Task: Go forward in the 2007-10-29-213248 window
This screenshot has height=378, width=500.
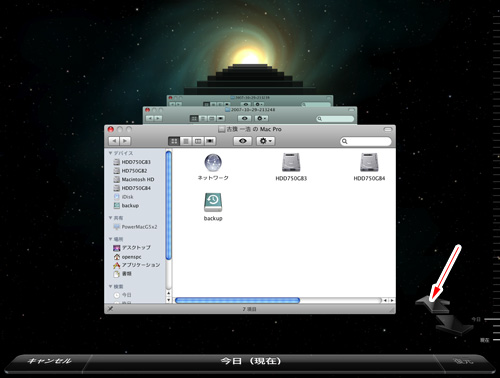Action: 158,118
